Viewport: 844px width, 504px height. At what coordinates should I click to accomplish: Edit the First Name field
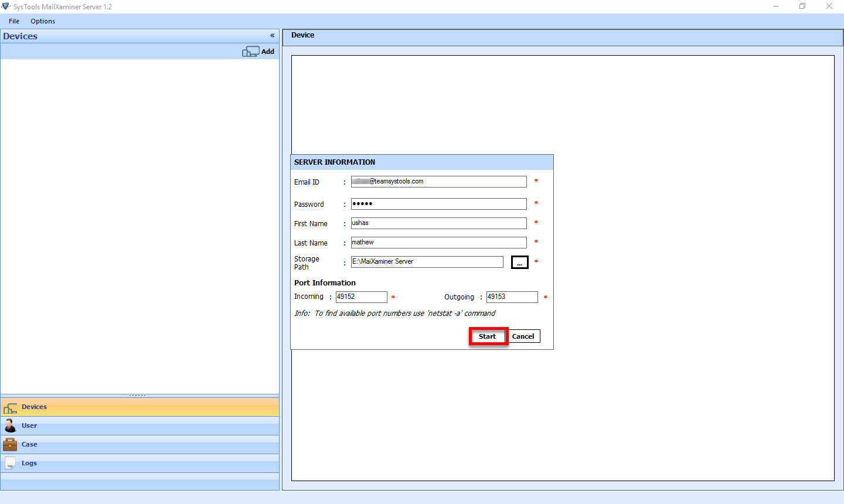pos(438,223)
